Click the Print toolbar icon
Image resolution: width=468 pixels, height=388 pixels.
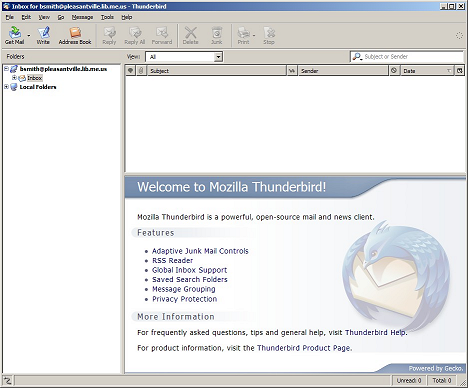pos(243,35)
